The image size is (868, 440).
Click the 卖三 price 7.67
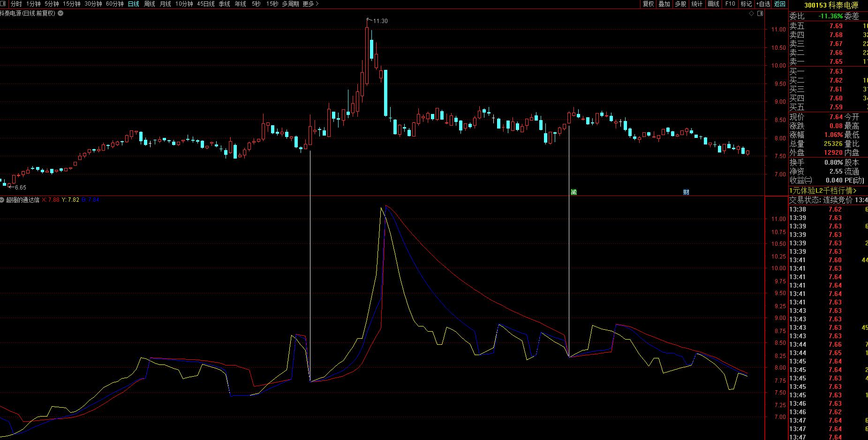click(x=836, y=44)
